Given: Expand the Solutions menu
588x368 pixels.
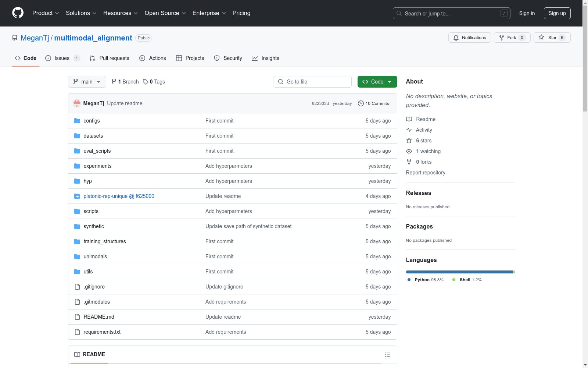Looking at the screenshot, I should coord(81,13).
